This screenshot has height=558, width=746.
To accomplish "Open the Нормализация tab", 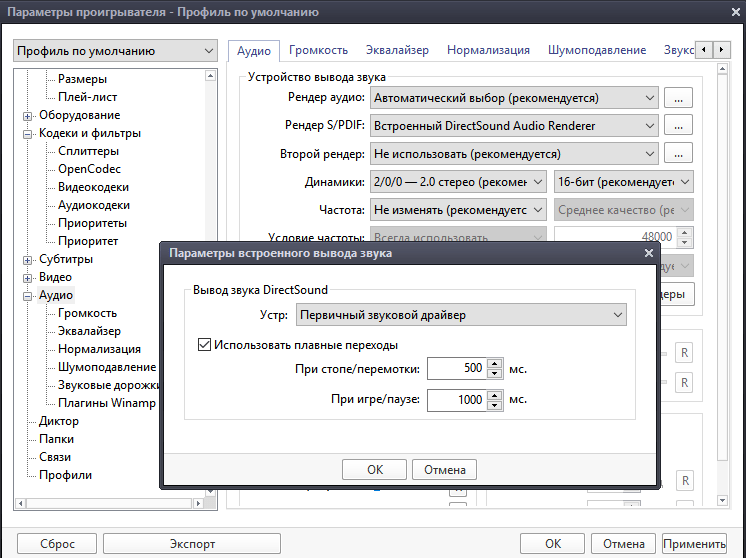I will tap(488, 50).
